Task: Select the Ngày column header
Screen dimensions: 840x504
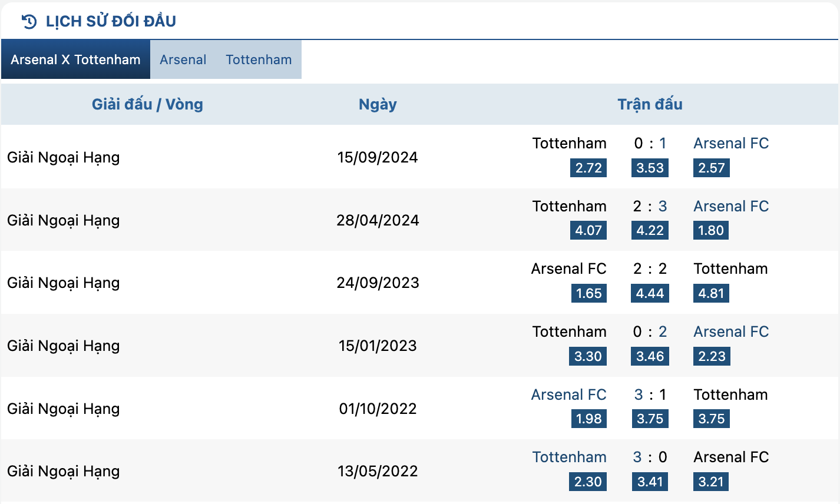Action: (378, 104)
